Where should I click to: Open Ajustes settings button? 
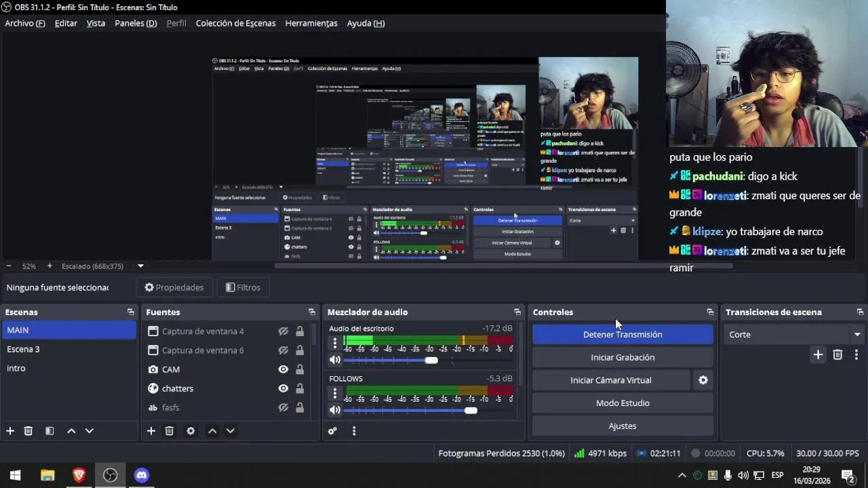pyautogui.click(x=623, y=426)
